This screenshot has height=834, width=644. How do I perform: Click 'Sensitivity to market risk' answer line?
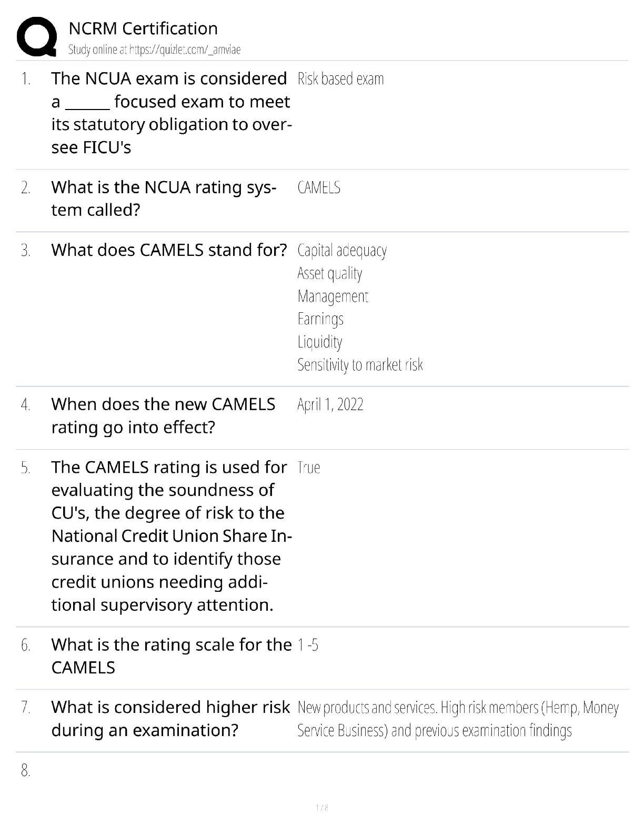(360, 365)
